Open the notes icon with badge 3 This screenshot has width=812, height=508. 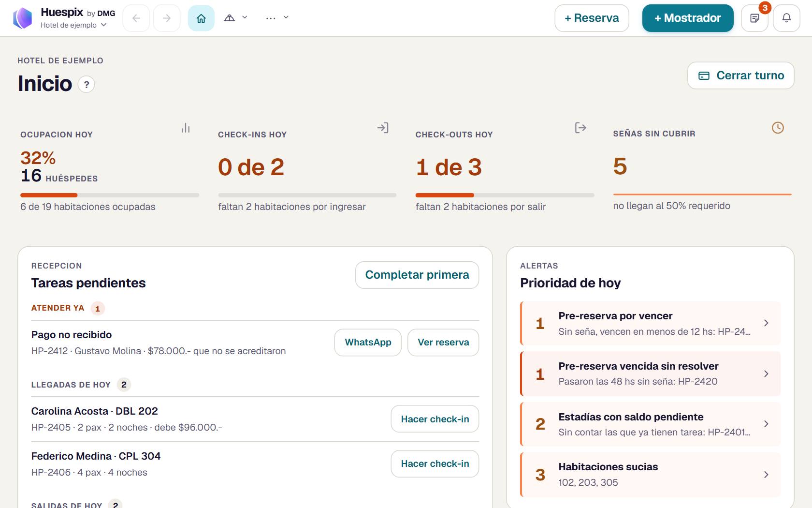754,18
